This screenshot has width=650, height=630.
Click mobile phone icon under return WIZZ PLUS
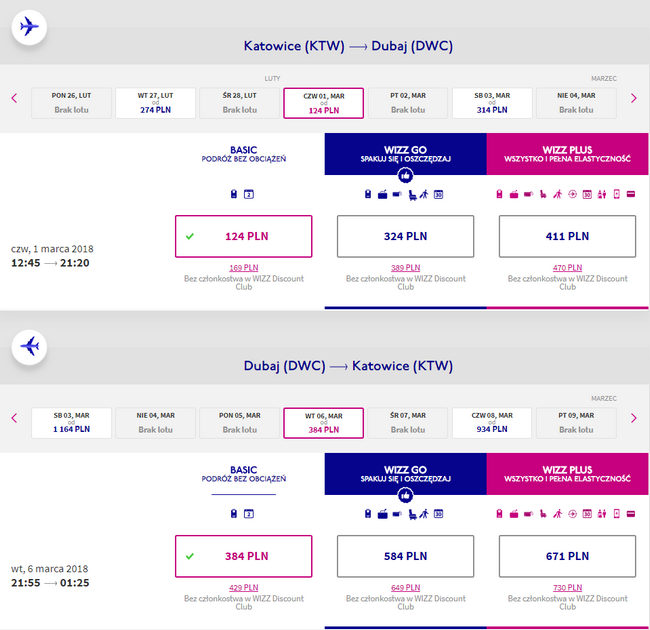616,514
